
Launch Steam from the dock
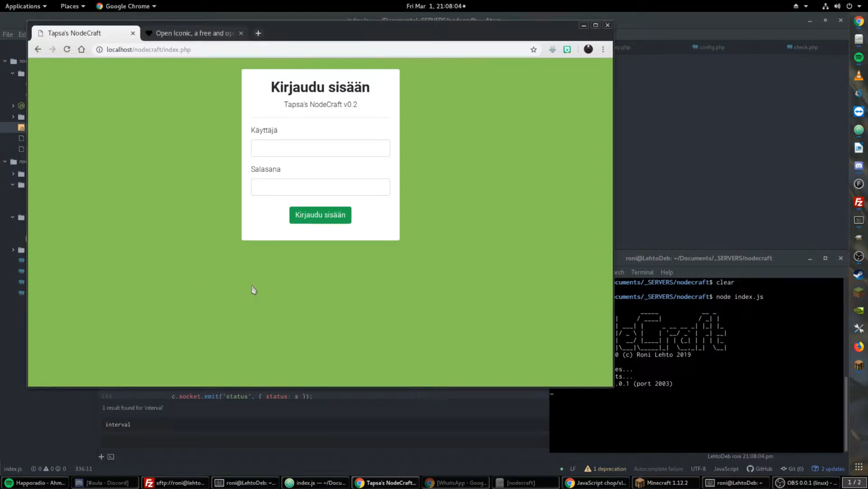[x=859, y=274]
